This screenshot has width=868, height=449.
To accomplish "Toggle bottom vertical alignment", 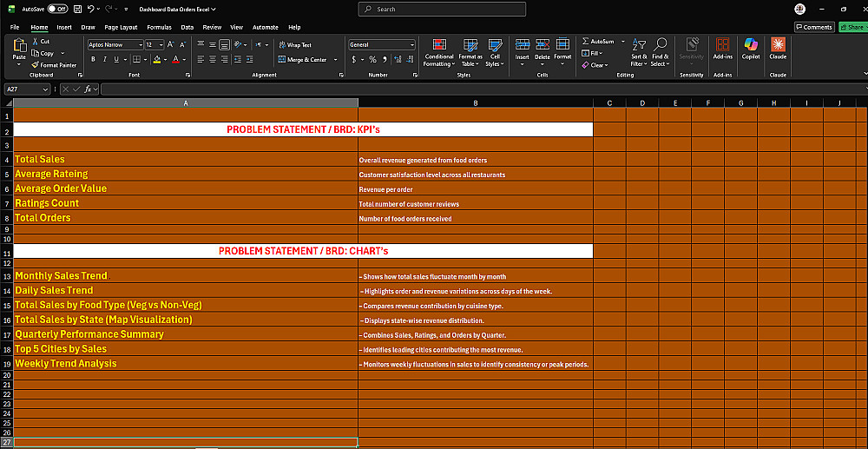I will pos(224,45).
